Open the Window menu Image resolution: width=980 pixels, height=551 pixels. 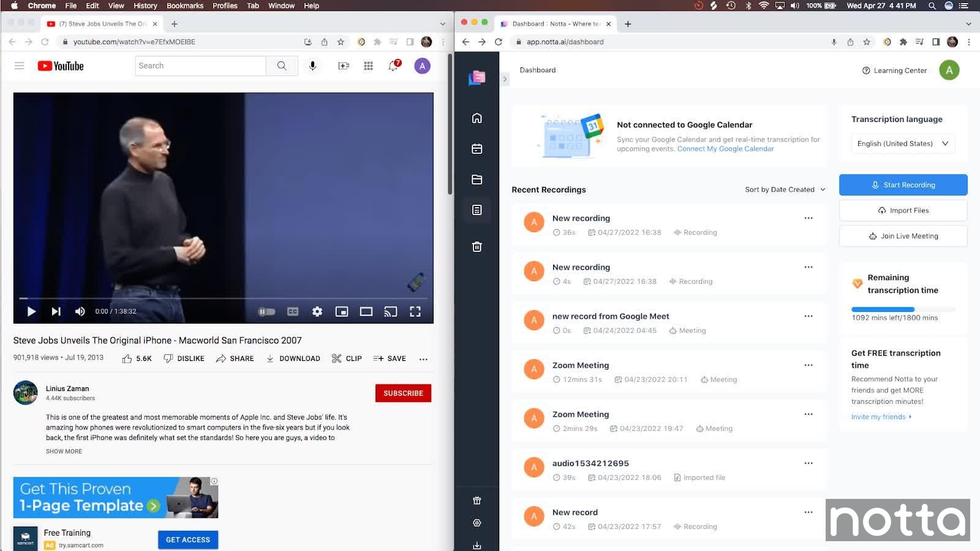click(281, 6)
